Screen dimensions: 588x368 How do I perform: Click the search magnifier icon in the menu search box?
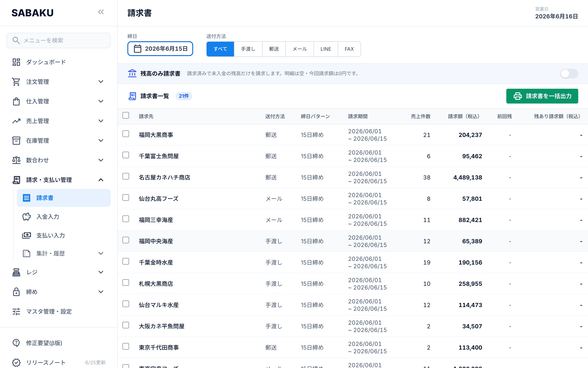(x=16, y=40)
